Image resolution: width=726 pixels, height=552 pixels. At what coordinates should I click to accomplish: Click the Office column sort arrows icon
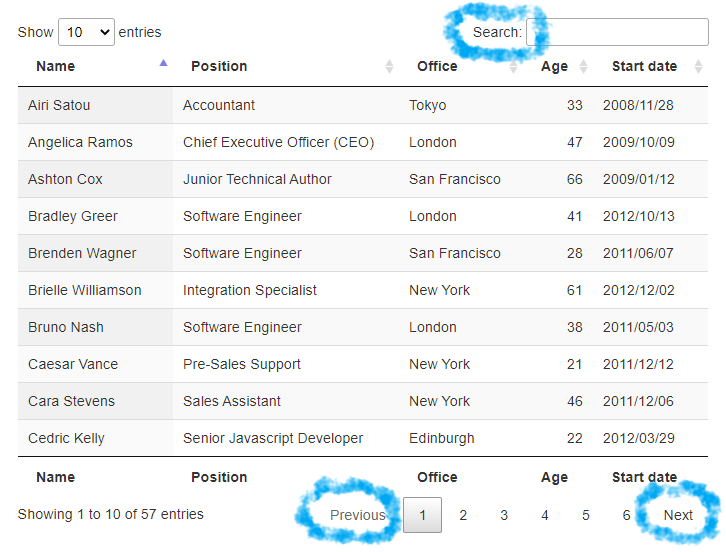point(513,67)
